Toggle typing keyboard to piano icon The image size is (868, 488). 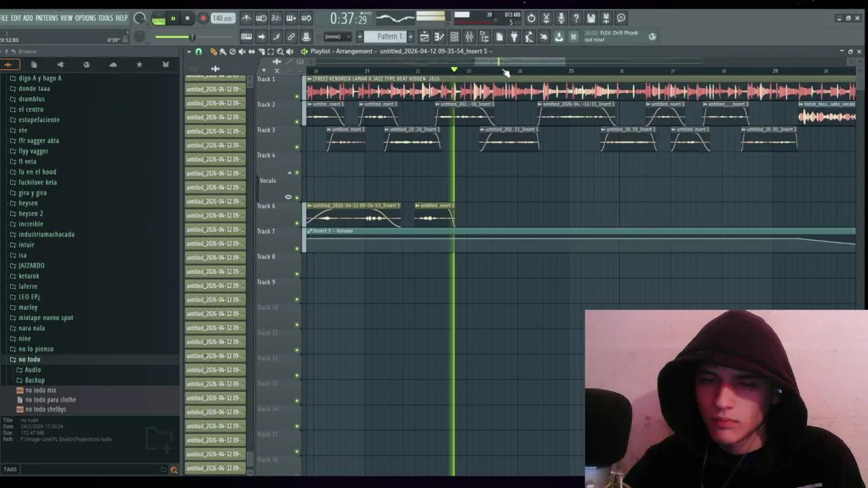[x=246, y=37]
